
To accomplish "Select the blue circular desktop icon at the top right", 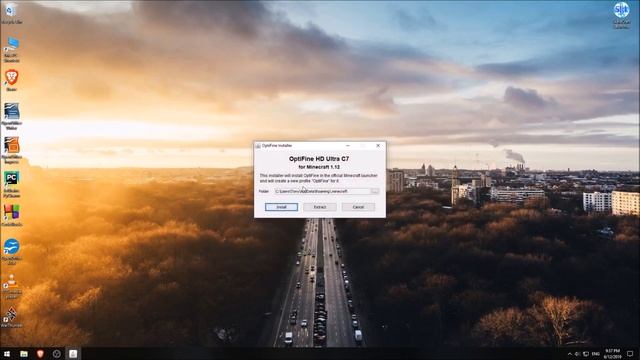I will click(x=621, y=16).
